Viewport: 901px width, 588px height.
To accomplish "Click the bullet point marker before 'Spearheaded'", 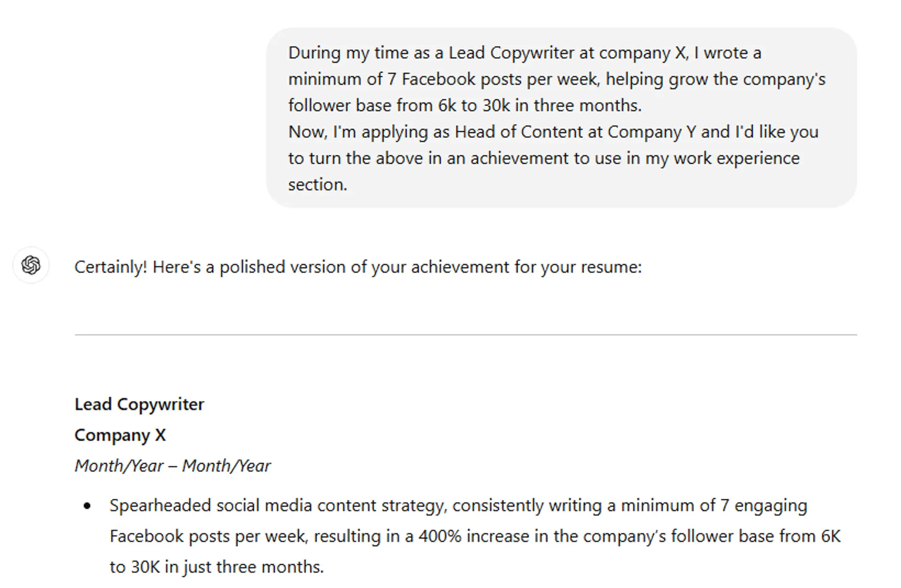I will pos(87,506).
